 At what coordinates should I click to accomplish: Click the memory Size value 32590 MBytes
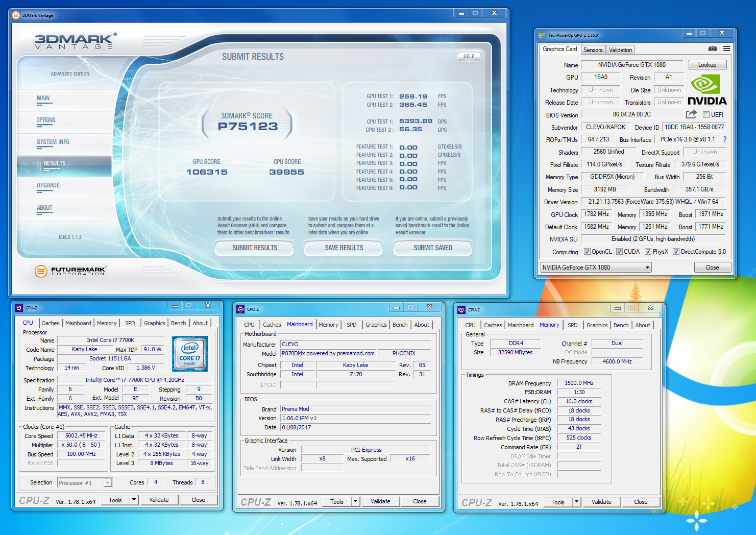pos(515,352)
